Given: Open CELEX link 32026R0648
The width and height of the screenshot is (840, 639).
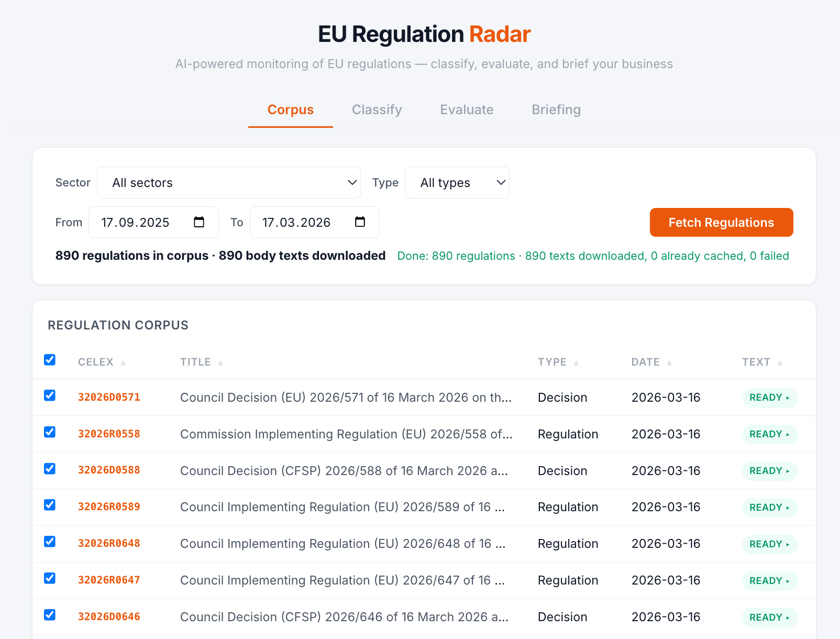Looking at the screenshot, I should 109,544.
